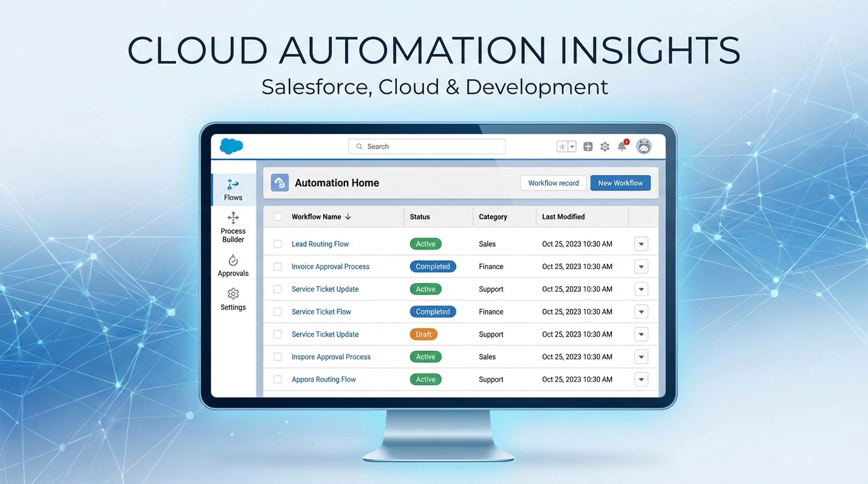868x484 pixels.
Task: Click the sort arrow beside Workflow Name
Action: (x=348, y=217)
